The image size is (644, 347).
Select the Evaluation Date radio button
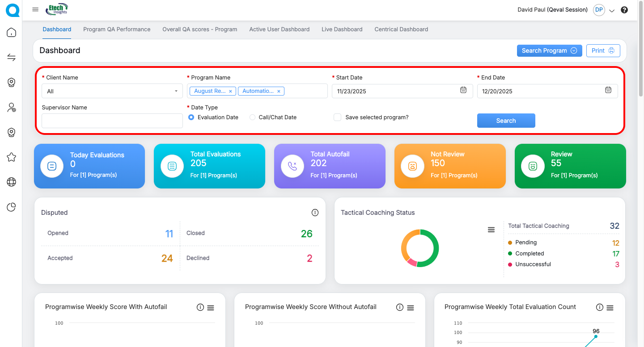(191, 117)
